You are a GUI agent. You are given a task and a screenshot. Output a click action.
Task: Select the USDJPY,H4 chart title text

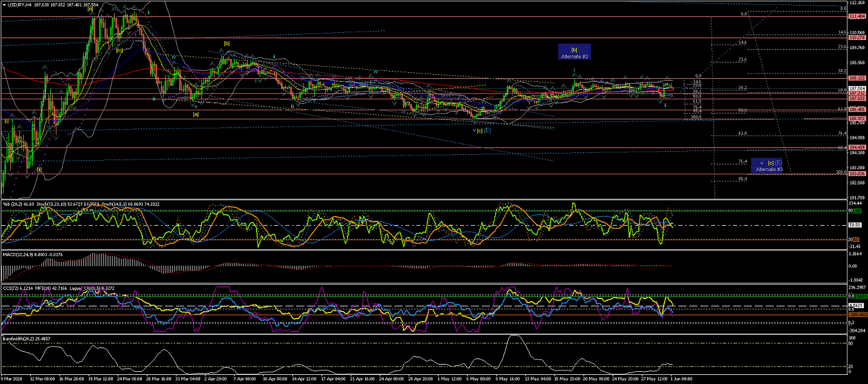(22, 5)
